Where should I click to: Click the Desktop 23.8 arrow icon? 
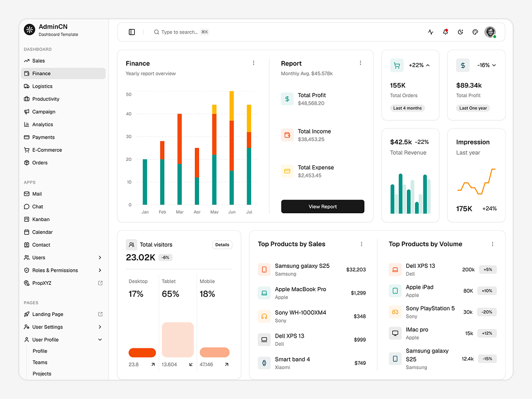tap(153, 364)
